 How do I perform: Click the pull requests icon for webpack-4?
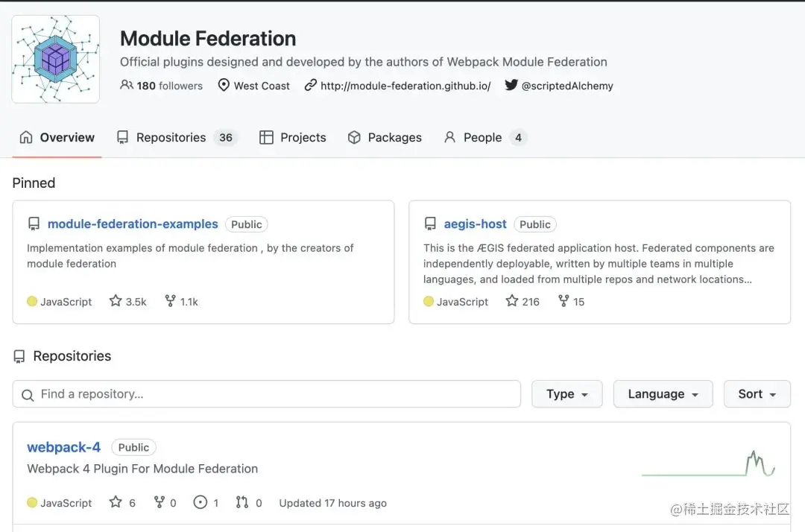[x=242, y=503]
